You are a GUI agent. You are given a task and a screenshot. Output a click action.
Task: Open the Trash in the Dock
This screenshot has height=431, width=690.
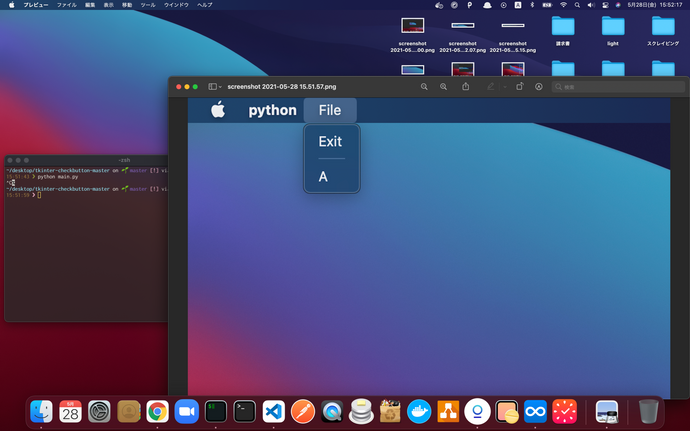pos(648,412)
